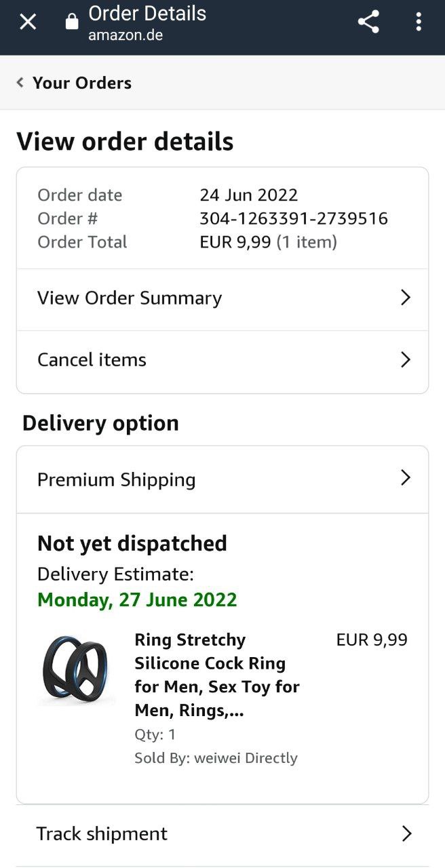
Task: Open Premium Shipping delivery option
Action: [x=116, y=480]
